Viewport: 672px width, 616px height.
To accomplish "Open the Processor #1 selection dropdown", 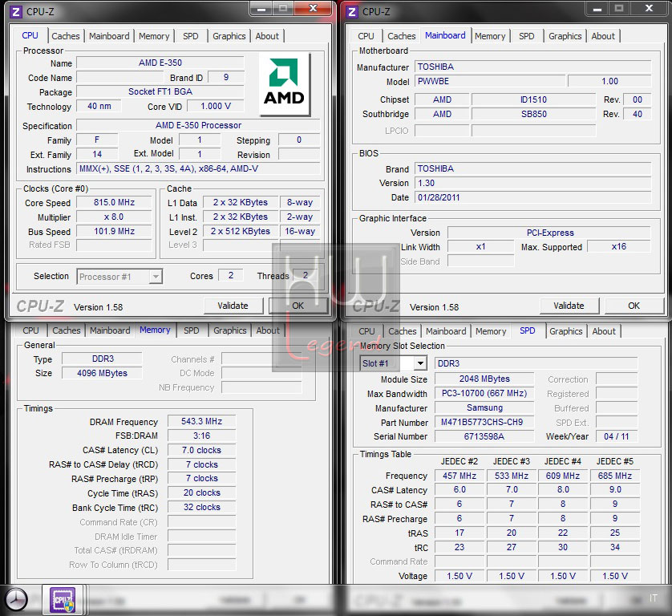I will tap(119, 277).
